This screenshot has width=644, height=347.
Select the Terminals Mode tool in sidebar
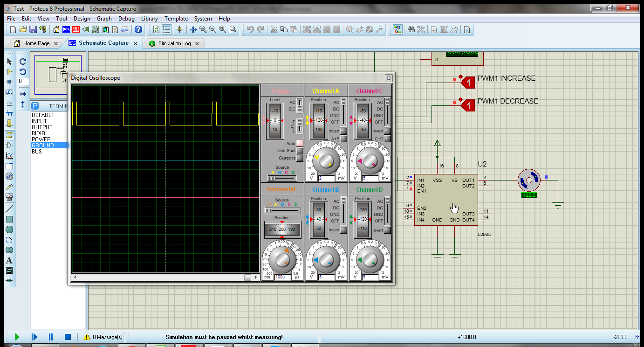[9, 135]
